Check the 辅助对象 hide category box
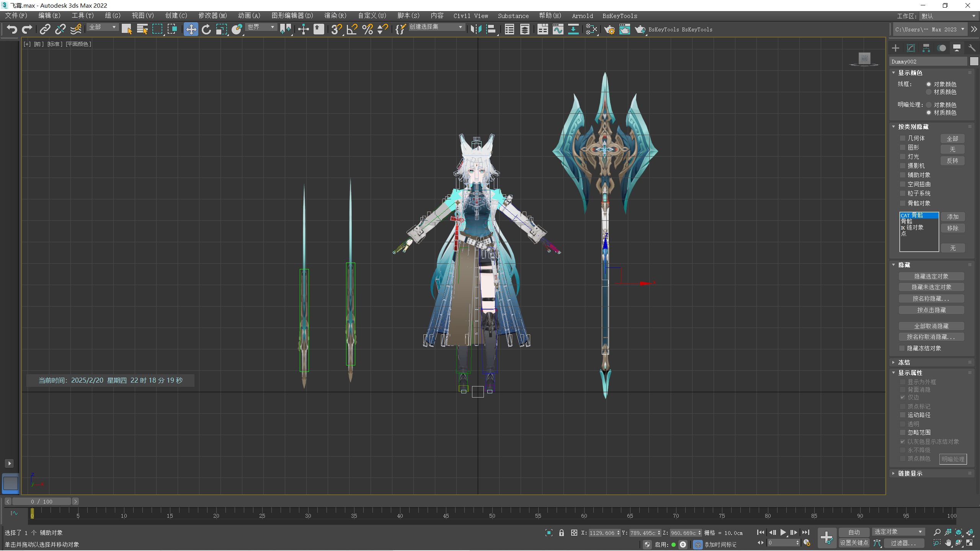 coord(903,175)
